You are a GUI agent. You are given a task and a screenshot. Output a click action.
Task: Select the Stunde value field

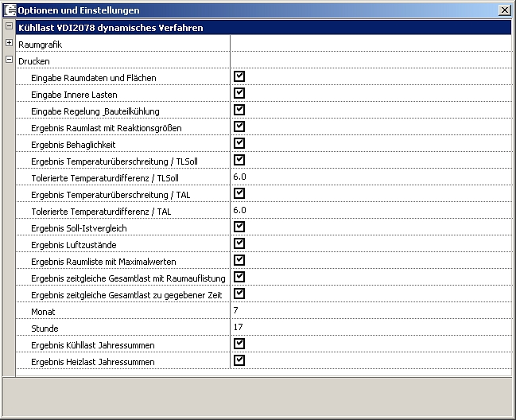(x=370, y=328)
